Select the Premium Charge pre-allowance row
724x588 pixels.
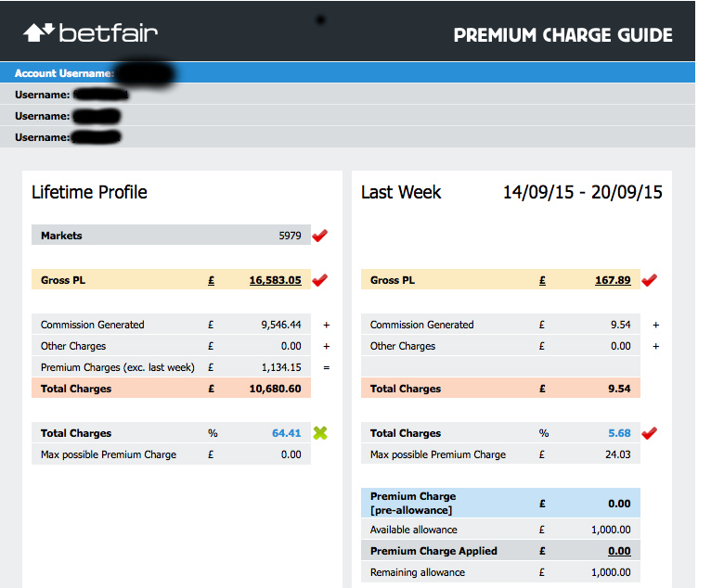tap(500, 504)
